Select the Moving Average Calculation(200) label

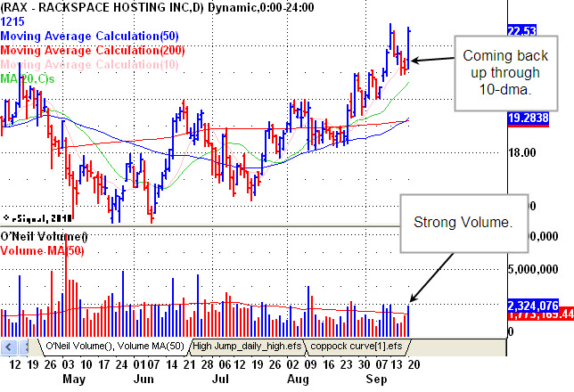point(93,50)
